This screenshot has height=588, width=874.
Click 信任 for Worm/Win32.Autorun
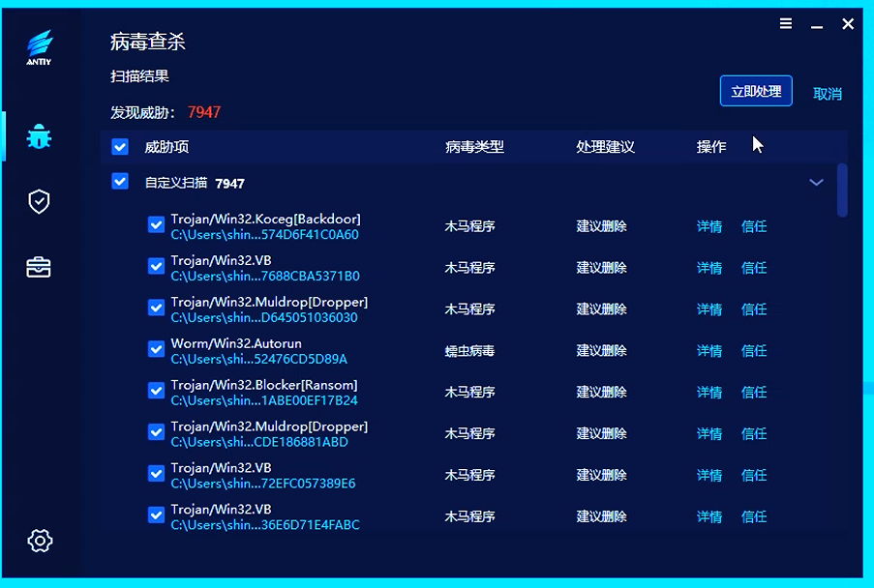[754, 351]
